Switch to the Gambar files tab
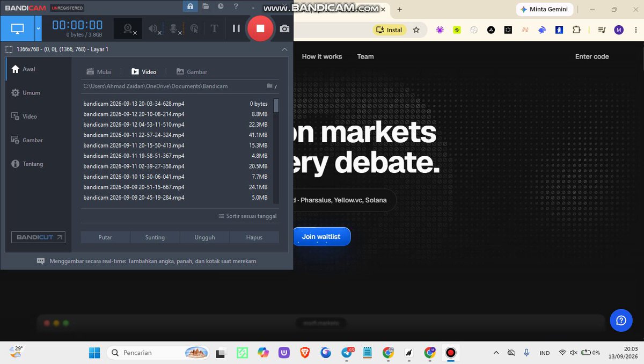Screen dimensions: 644x364 [x=192, y=71]
